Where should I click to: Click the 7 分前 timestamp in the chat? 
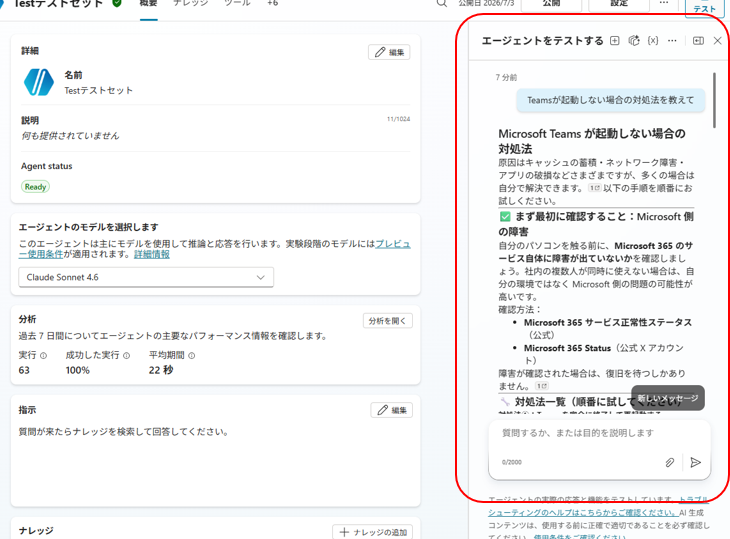tap(506, 77)
